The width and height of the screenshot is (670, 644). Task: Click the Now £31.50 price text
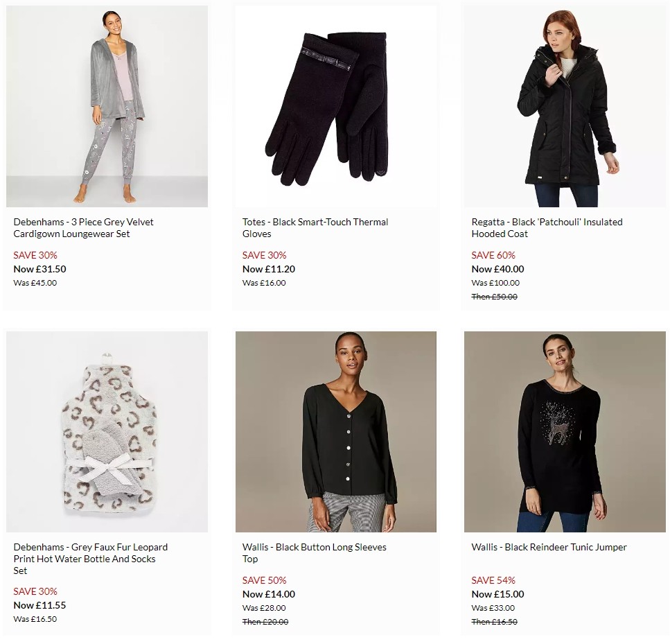click(39, 269)
